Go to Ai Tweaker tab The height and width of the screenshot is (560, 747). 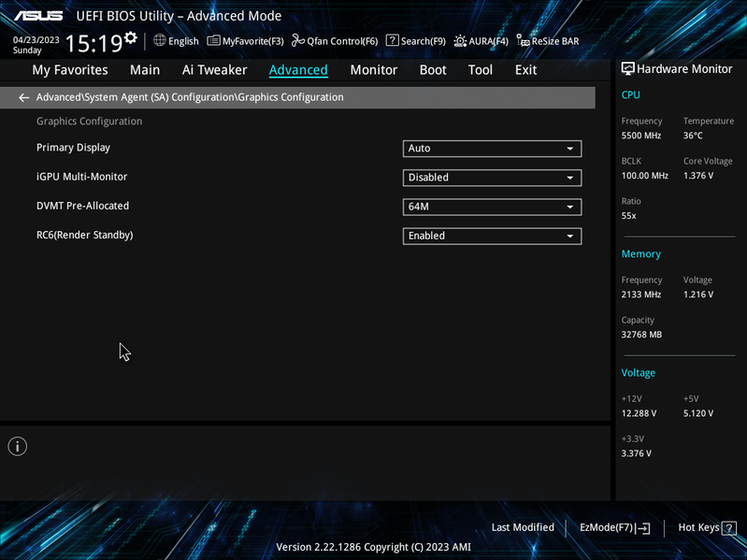click(x=214, y=70)
